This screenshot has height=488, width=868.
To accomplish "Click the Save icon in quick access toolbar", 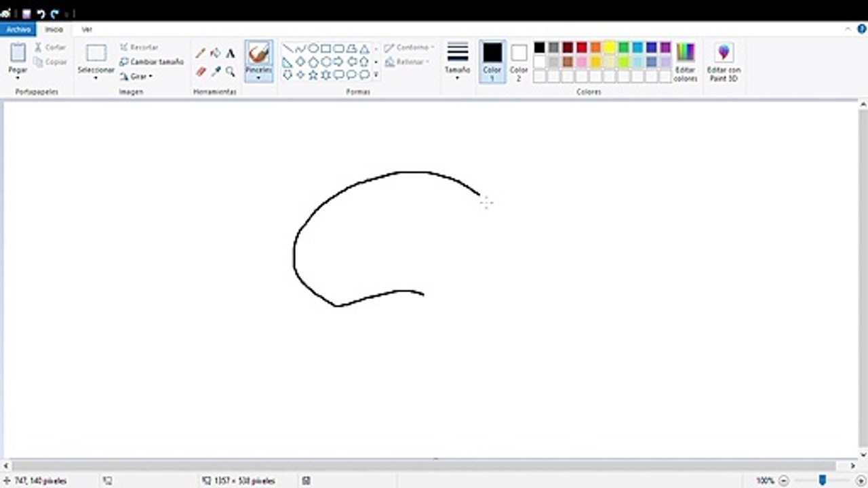I will (x=26, y=14).
